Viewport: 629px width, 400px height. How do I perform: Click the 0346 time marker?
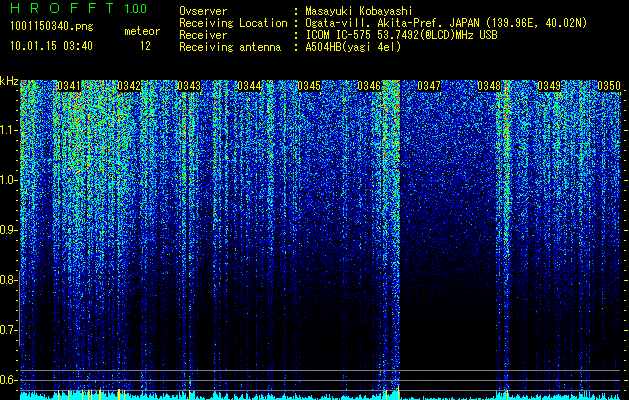click(369, 86)
